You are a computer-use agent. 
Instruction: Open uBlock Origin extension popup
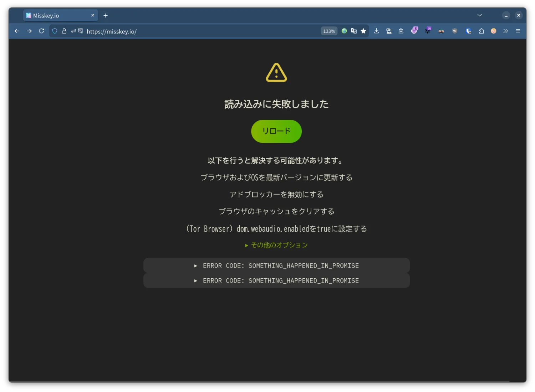pos(454,31)
